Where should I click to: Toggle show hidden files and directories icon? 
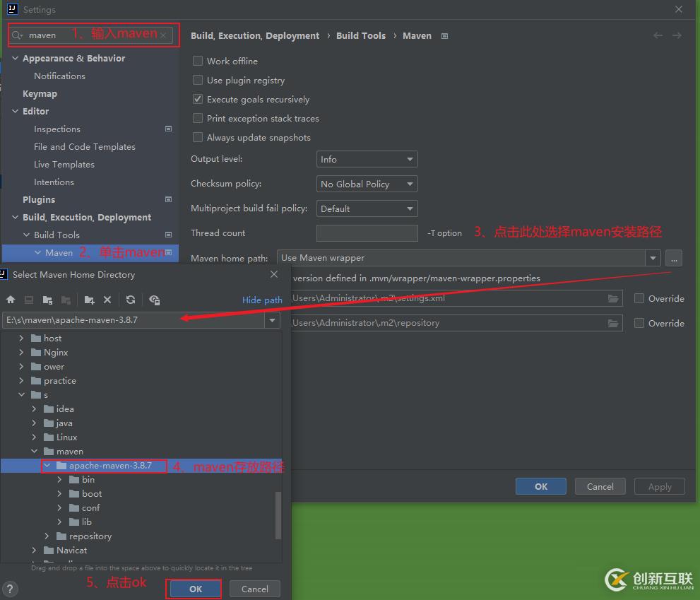coord(155,300)
